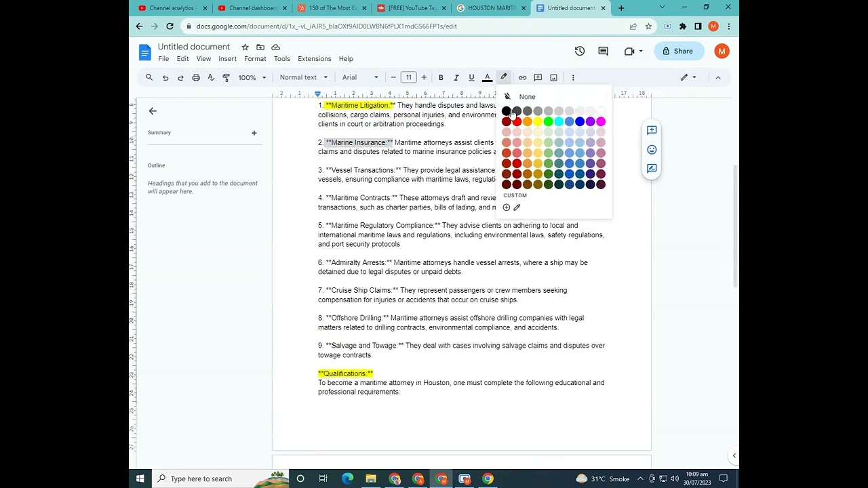Screen dimensions: 868x488
Task: Run spelling and grammar check
Action: pos(211,77)
